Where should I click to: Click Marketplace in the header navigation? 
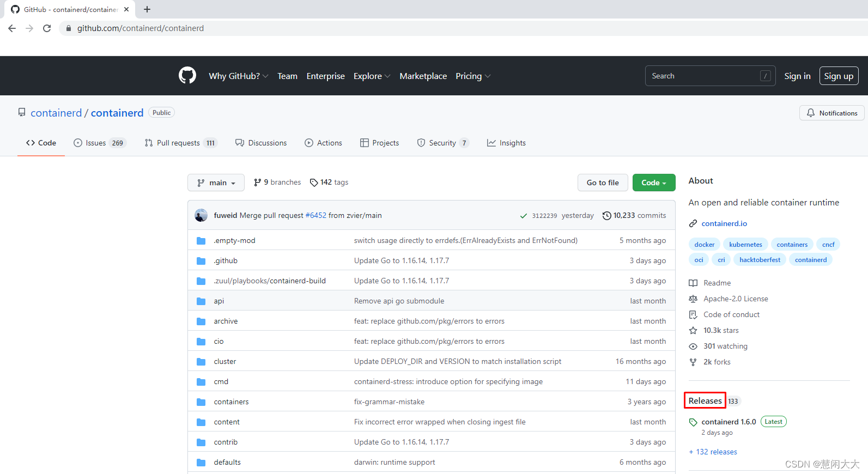(x=423, y=76)
